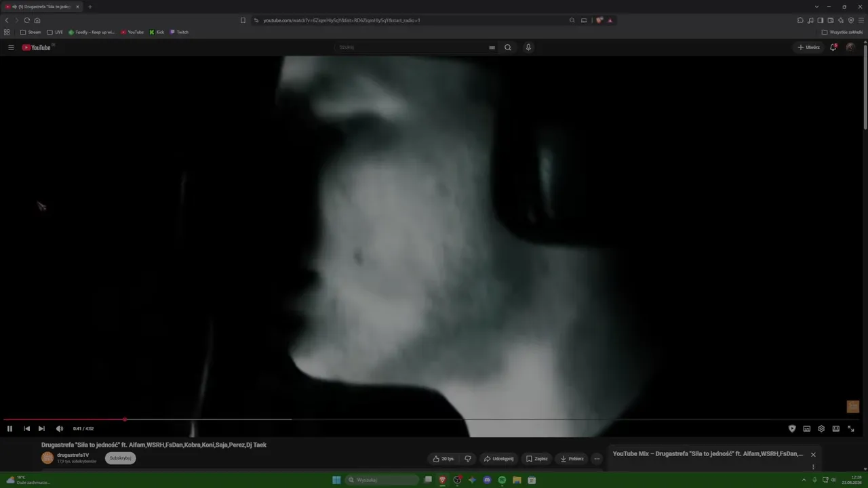Seek along the video progress bar
Screen dimensions: 868x488
click(432, 420)
